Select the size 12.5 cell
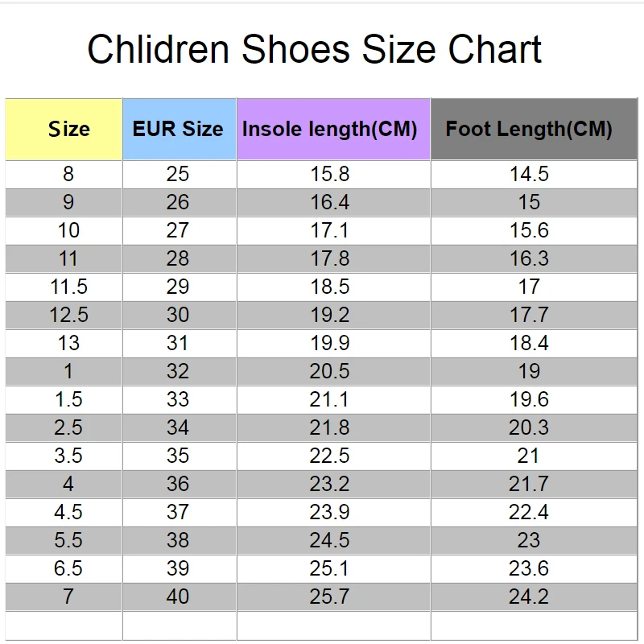Image resolution: width=644 pixels, height=644 pixels. (68, 315)
